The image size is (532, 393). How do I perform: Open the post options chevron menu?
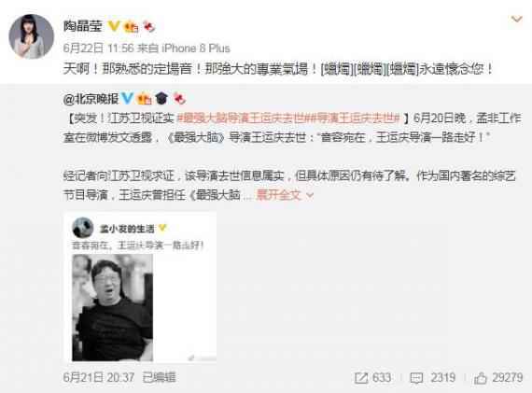click(x=516, y=19)
